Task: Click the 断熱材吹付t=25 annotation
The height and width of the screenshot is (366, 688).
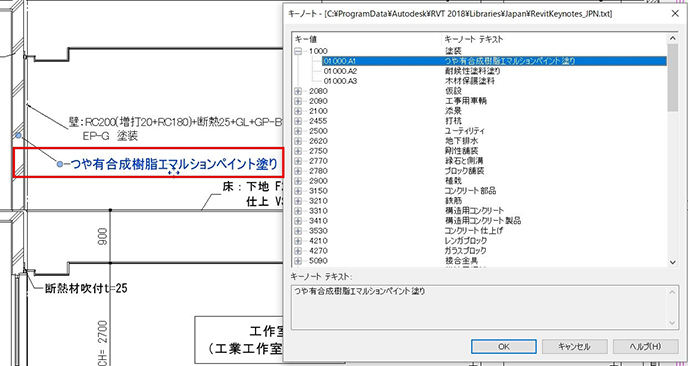Action: [x=86, y=289]
